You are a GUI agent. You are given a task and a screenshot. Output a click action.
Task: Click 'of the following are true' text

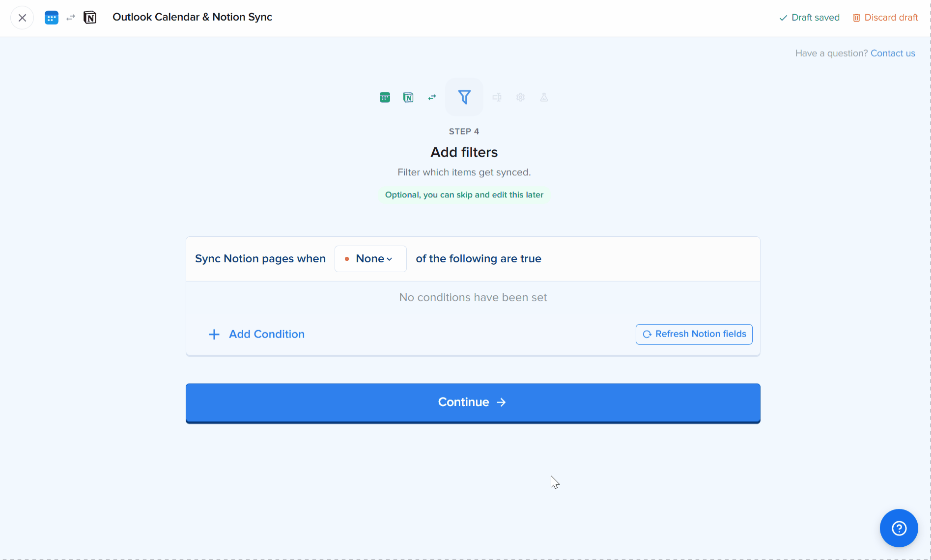479,259
